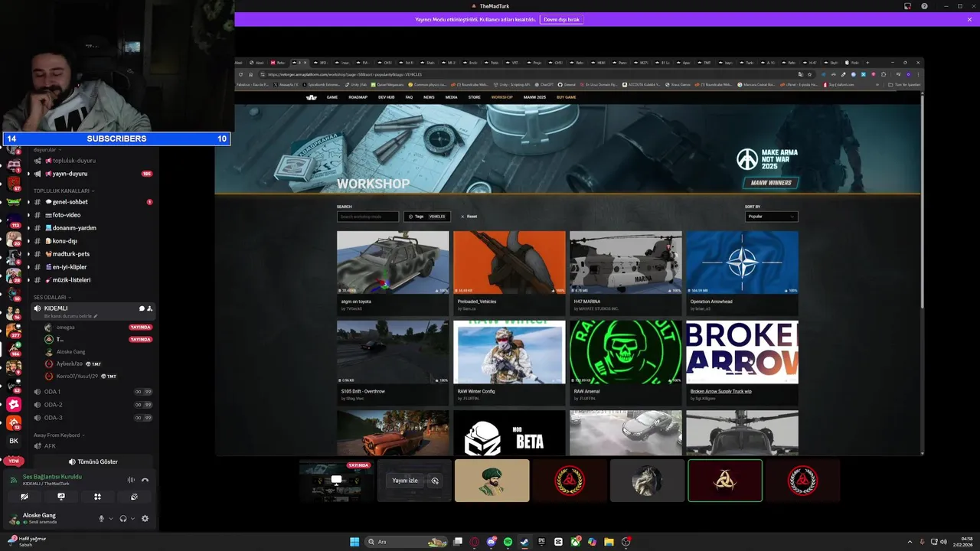Open Discord user settings gear
The image size is (980, 551).
145,519
